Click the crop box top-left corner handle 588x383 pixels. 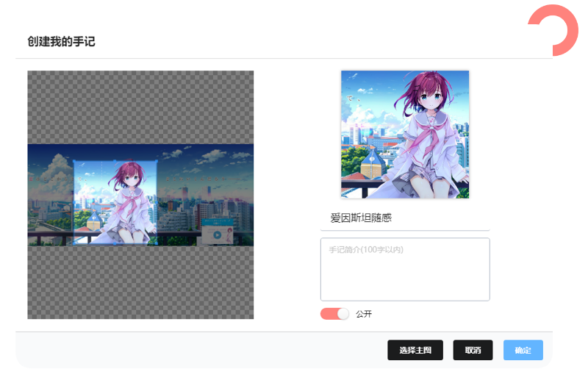pos(74,160)
